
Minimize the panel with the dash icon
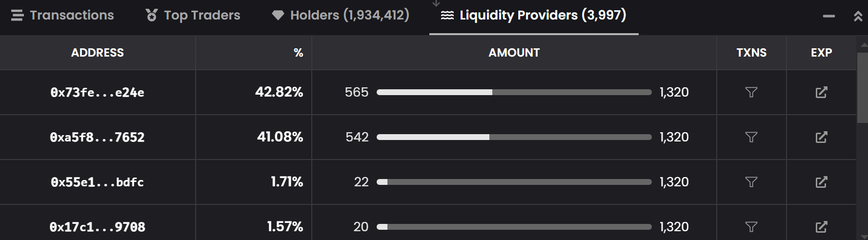click(828, 16)
